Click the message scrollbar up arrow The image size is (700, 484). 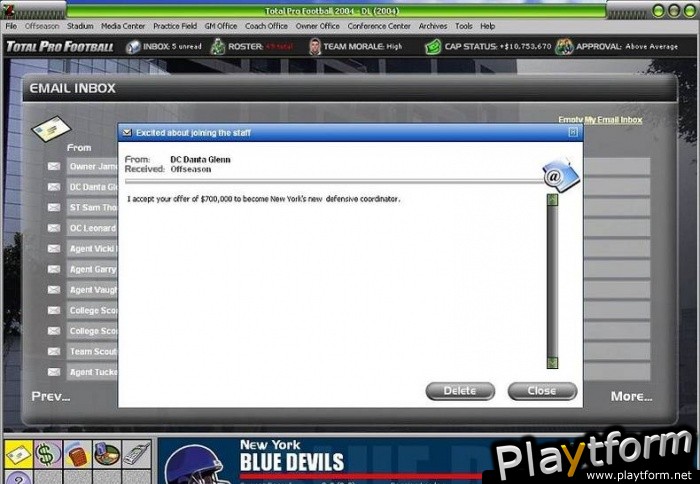(x=553, y=200)
